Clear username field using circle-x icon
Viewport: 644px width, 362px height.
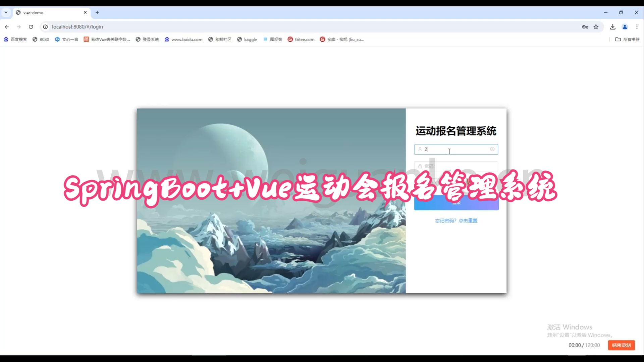click(x=492, y=149)
